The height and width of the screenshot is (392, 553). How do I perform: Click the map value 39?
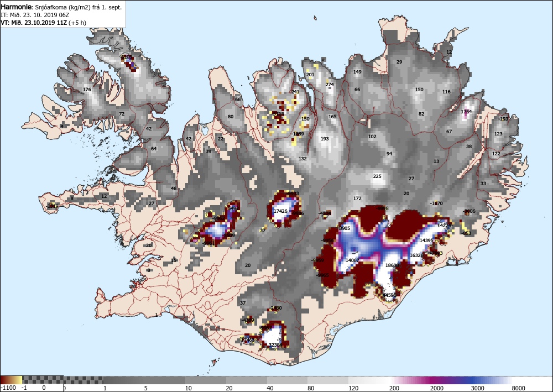coord(208,151)
